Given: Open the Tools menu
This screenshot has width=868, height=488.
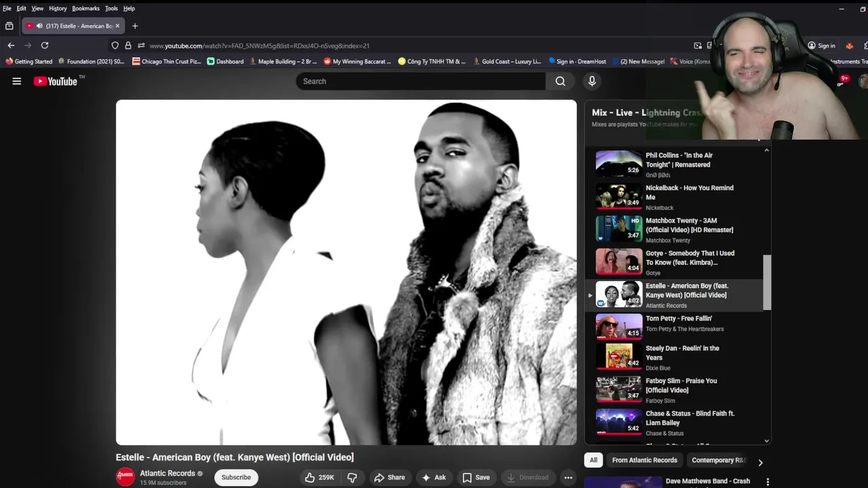Looking at the screenshot, I should tap(111, 8).
